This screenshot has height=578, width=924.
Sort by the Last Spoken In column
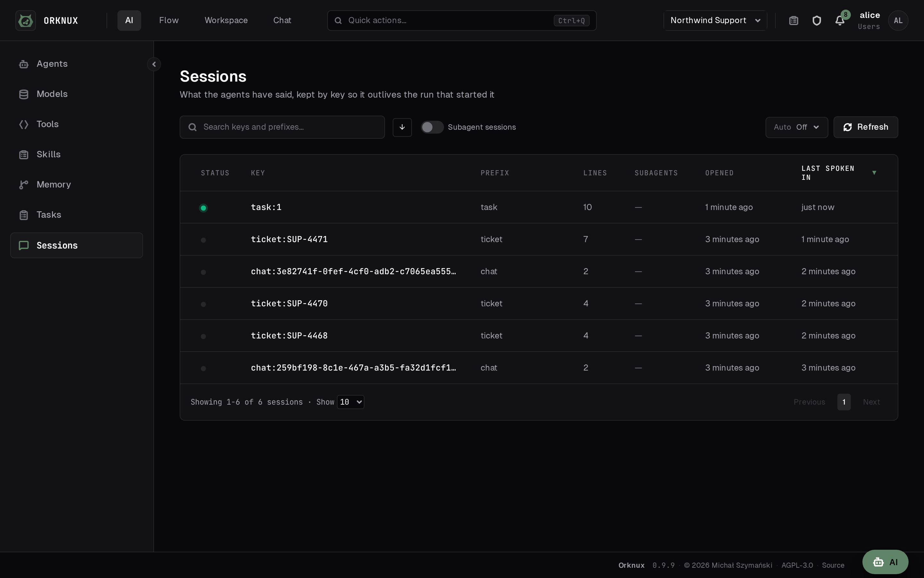pyautogui.click(x=838, y=173)
